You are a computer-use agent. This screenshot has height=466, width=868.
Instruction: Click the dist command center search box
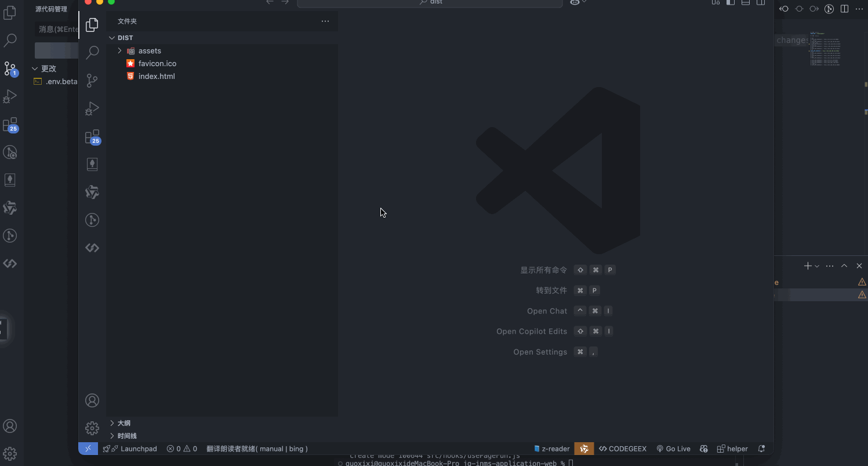(430, 3)
